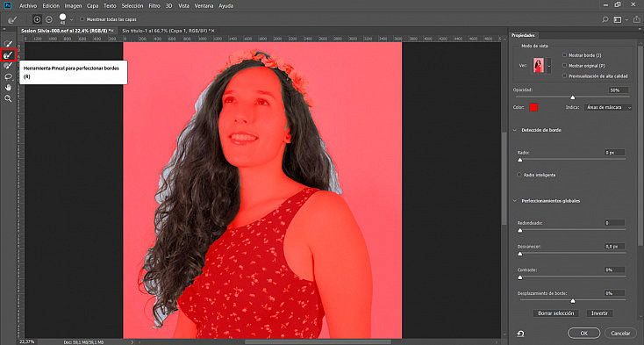This screenshot has height=345, width=644.
Task: Click the Invertir button
Action: (599, 313)
